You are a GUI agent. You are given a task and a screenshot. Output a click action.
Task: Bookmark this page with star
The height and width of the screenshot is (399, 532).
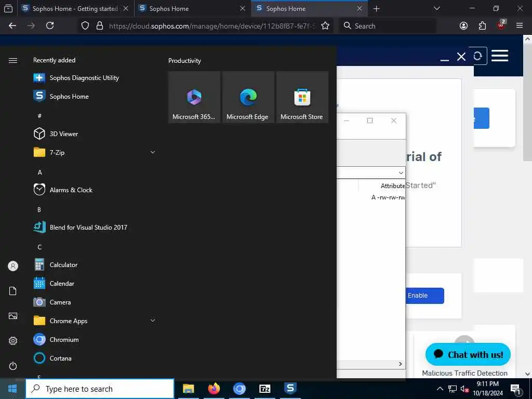click(x=325, y=26)
